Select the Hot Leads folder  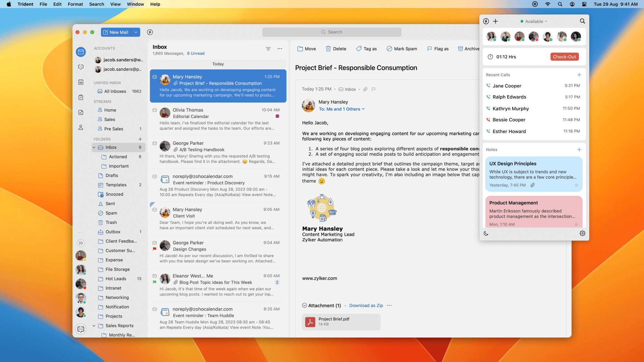coord(119,279)
